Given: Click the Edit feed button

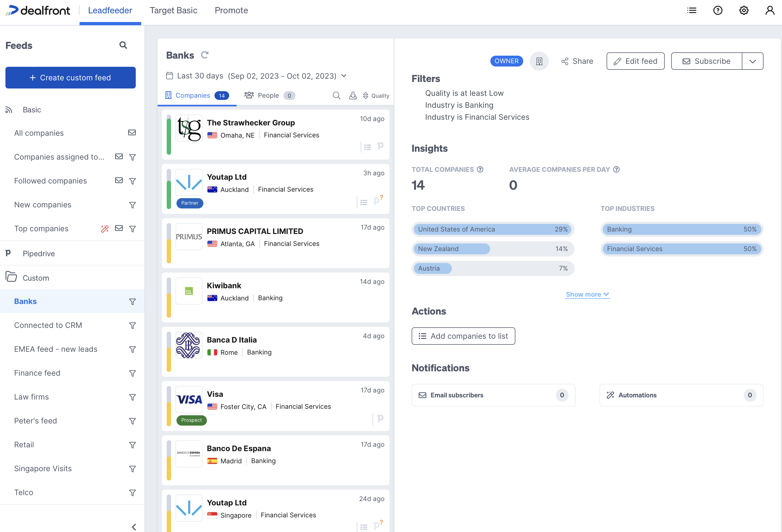Looking at the screenshot, I should (635, 61).
